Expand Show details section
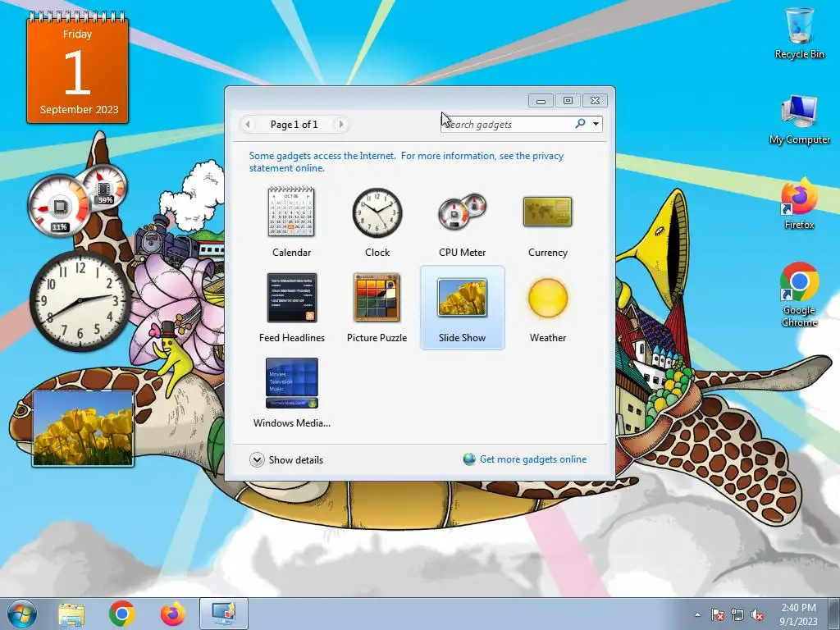The width and height of the screenshot is (840, 630). coord(286,459)
